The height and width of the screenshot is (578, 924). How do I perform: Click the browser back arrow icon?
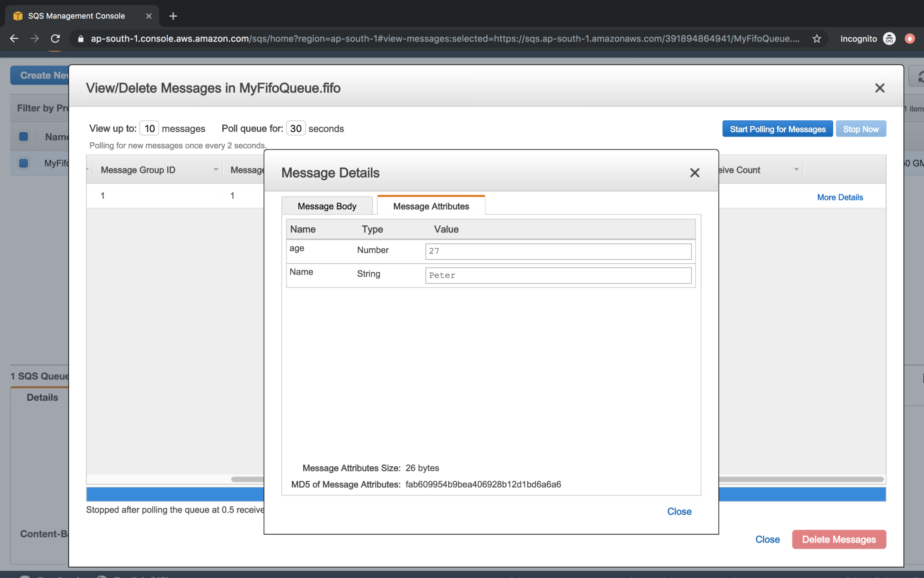point(14,39)
